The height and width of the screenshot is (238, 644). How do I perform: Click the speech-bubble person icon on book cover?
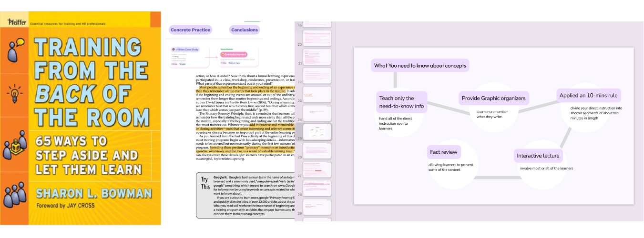tap(15, 49)
